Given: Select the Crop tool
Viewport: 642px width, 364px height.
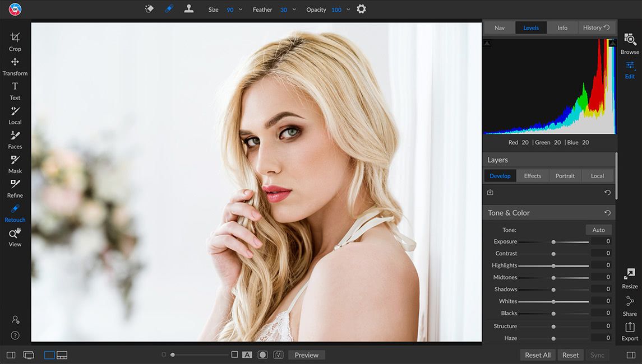Looking at the screenshot, I should [15, 42].
